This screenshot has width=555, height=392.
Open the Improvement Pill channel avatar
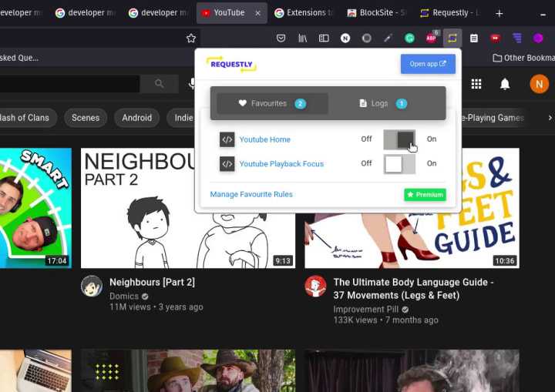(315, 286)
